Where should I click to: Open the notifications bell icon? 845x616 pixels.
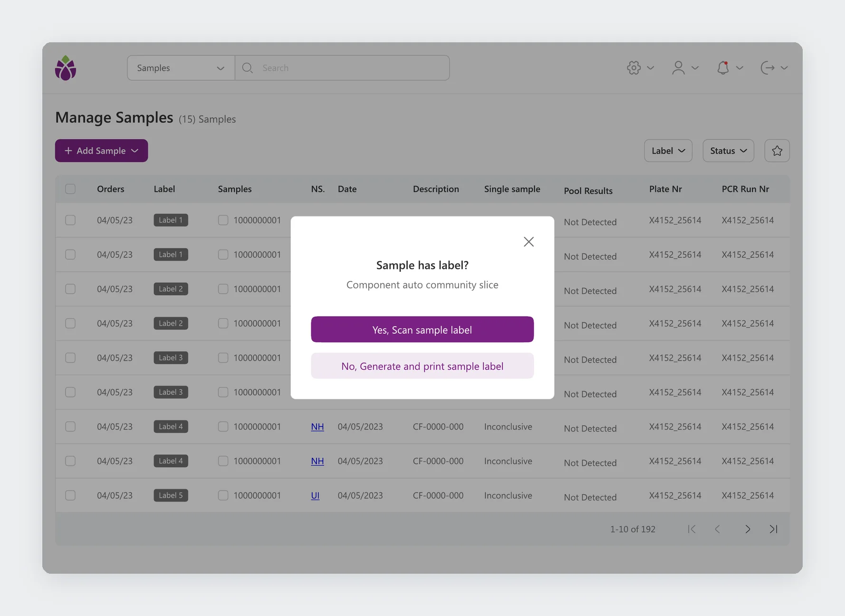(x=723, y=68)
